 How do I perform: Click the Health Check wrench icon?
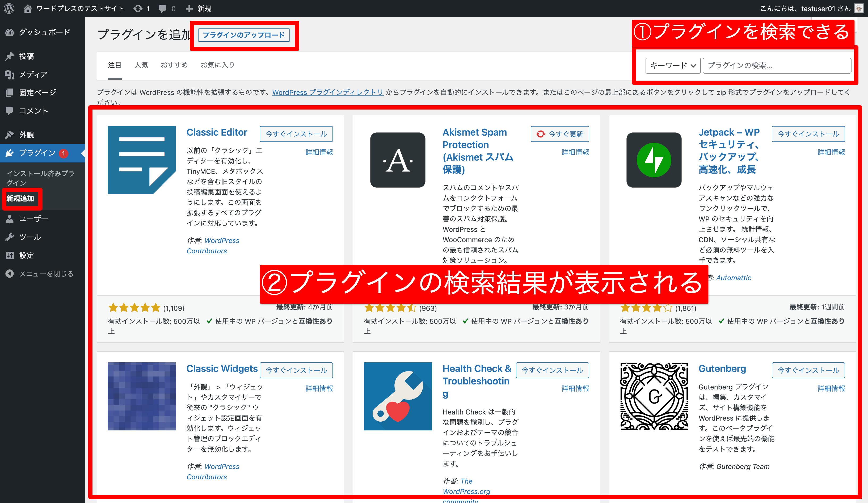[398, 396]
